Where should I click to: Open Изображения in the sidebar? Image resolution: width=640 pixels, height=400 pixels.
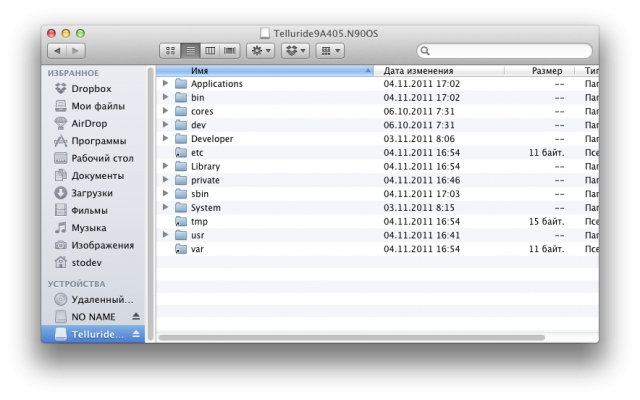coord(94,245)
